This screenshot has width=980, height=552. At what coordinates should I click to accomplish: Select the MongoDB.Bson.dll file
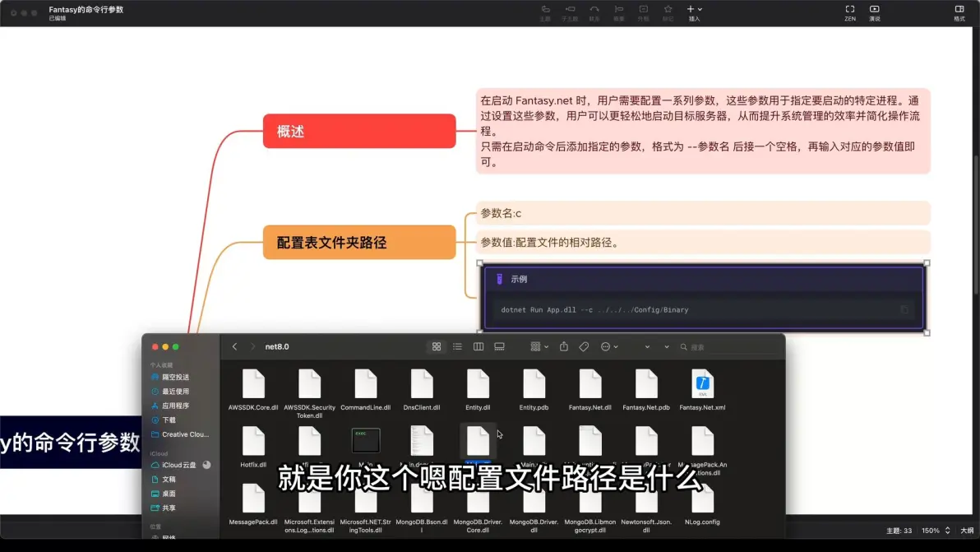(422, 508)
